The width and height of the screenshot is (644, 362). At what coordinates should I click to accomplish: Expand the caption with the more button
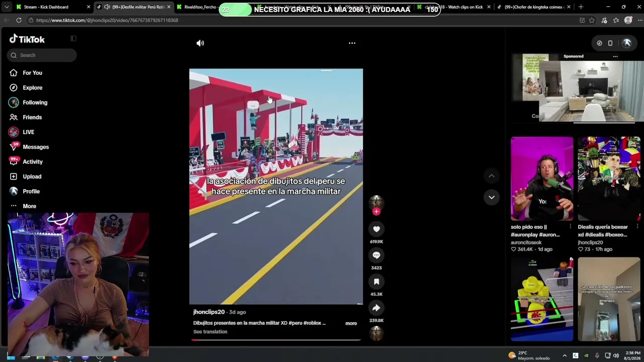point(351,323)
